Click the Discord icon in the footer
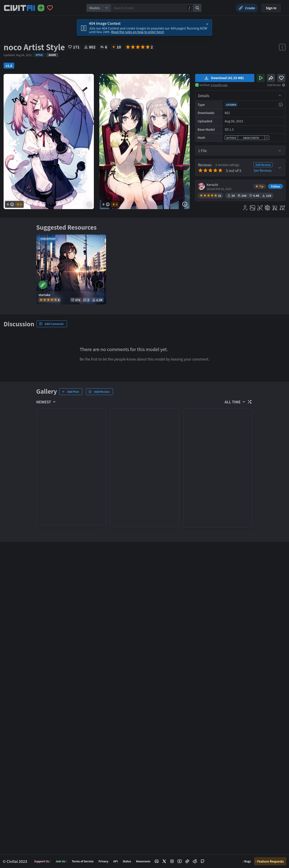Image resolution: width=289 pixels, height=868 pixels. pyautogui.click(x=156, y=861)
